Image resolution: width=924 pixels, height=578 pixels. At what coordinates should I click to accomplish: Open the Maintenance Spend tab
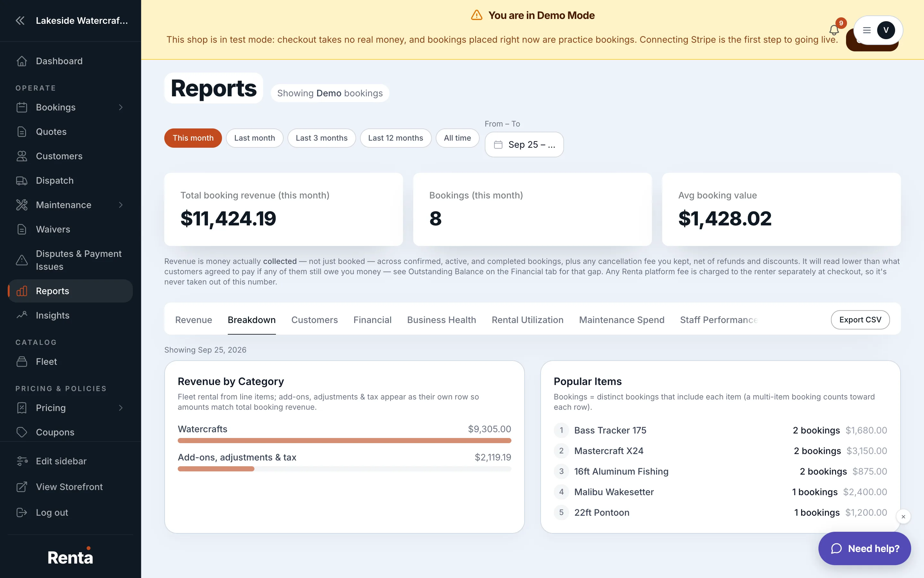point(622,320)
